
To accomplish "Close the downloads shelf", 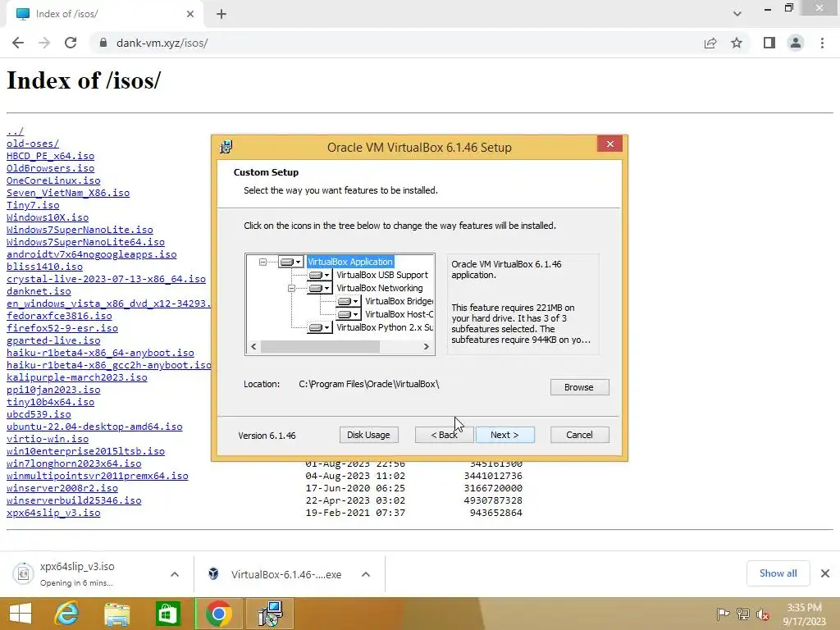I will coord(825,573).
